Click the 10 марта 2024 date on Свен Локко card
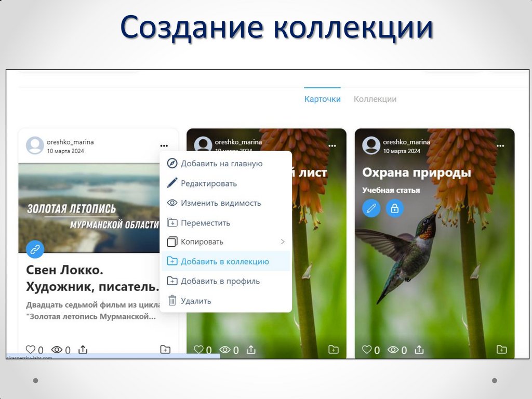Image resolution: width=532 pixels, height=399 pixels. click(x=65, y=151)
